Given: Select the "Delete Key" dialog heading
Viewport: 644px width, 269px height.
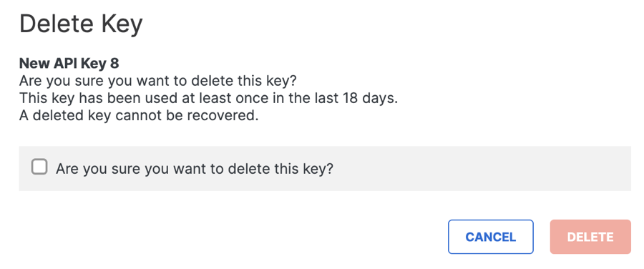Looking at the screenshot, I should point(81,24).
